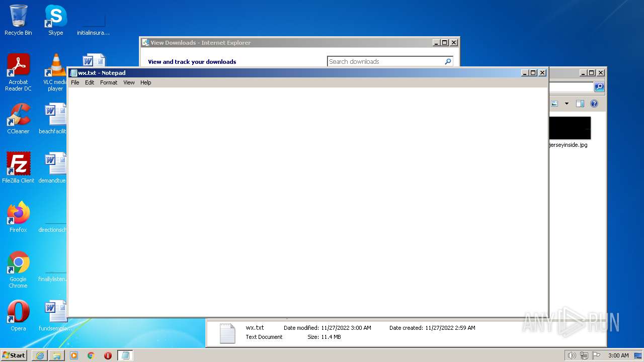
Task: Change the view icon in Explorer toolbar
Action: (554, 104)
